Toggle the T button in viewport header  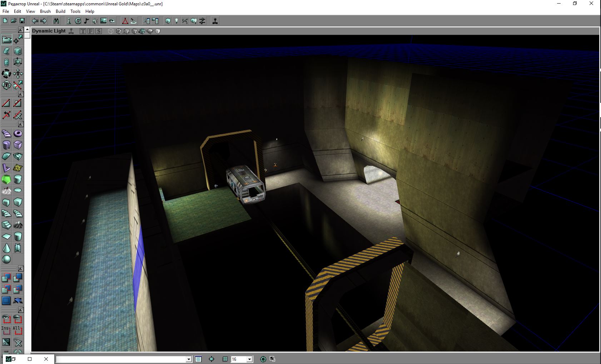point(83,31)
